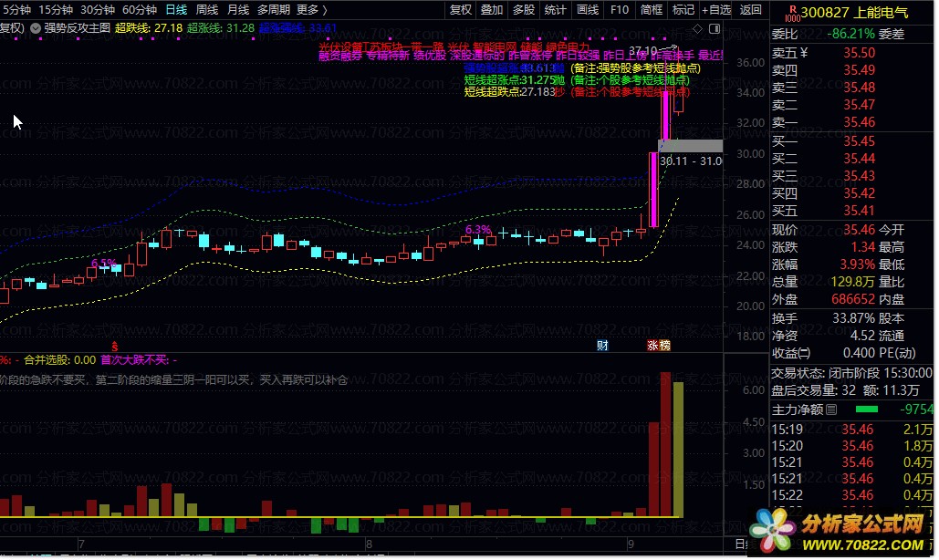The height and width of the screenshot is (560, 939).
Task: Click the red $ marker on timeline
Action: tap(114, 347)
